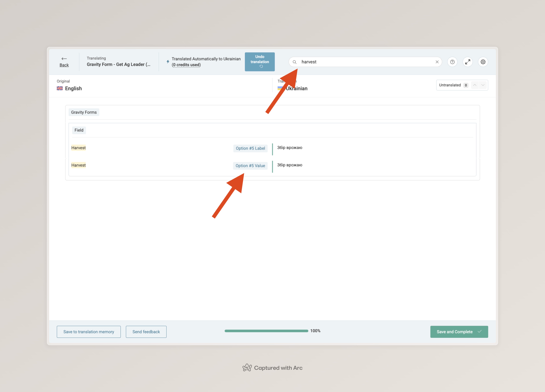
Task: Click the search magnifier icon
Action: pos(294,62)
